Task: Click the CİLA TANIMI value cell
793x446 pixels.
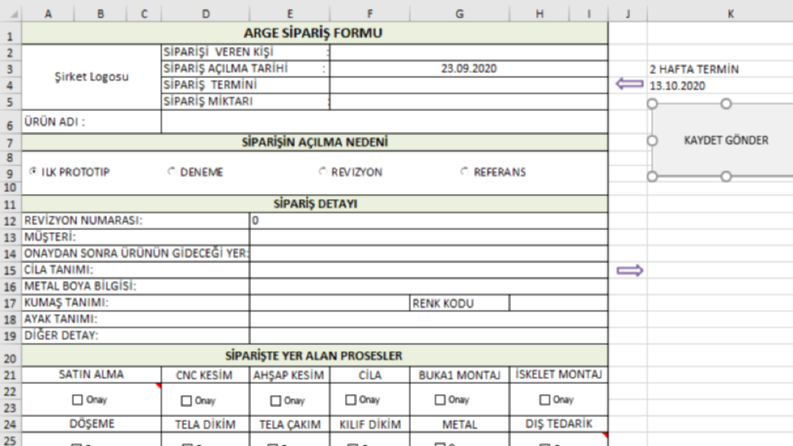Action: click(x=428, y=270)
